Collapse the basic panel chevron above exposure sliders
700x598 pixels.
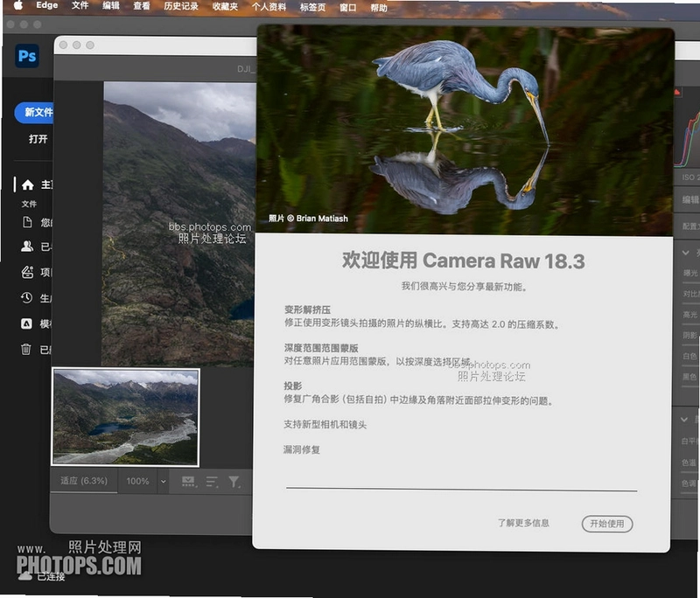(685, 253)
